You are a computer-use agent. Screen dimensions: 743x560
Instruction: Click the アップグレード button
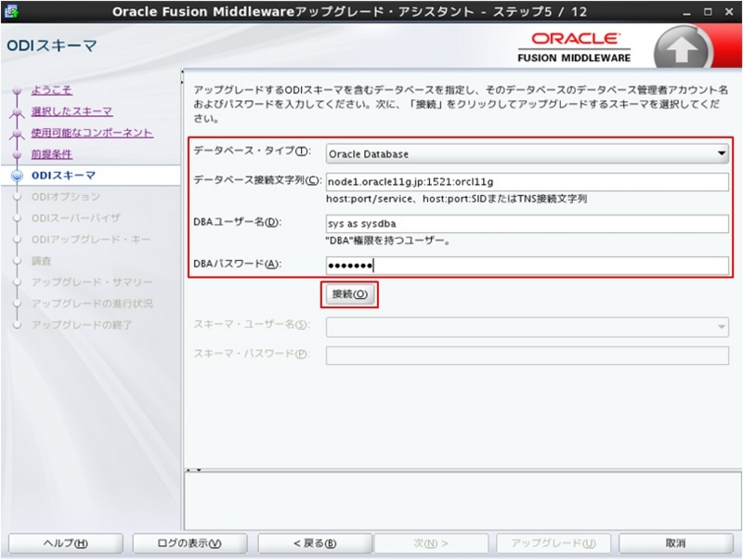pyautogui.click(x=554, y=543)
